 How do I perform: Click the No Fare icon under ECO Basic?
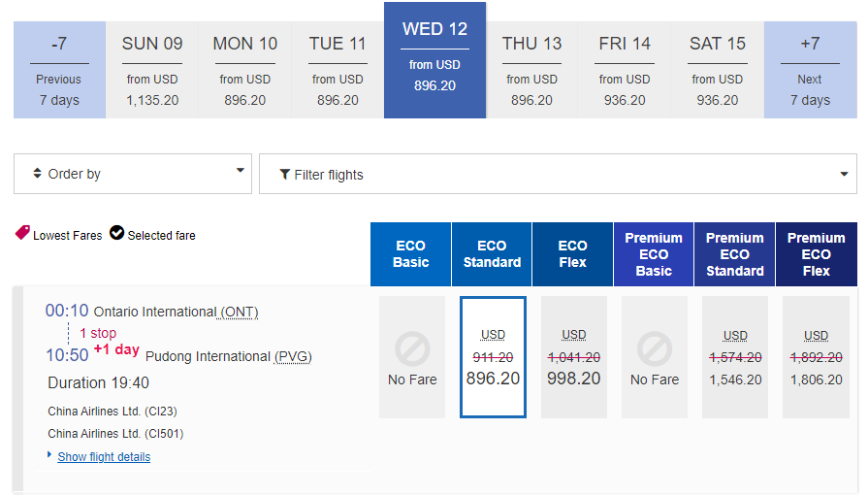pos(411,348)
